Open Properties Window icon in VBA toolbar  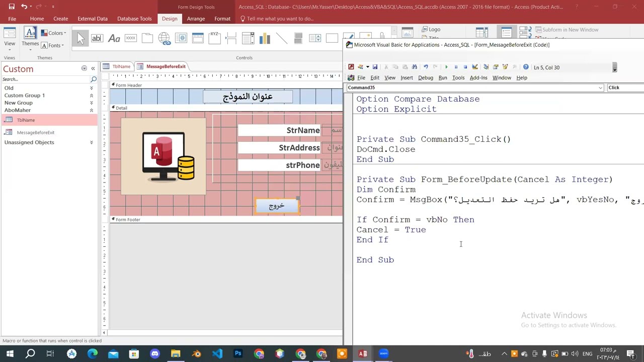pyautogui.click(x=496, y=67)
